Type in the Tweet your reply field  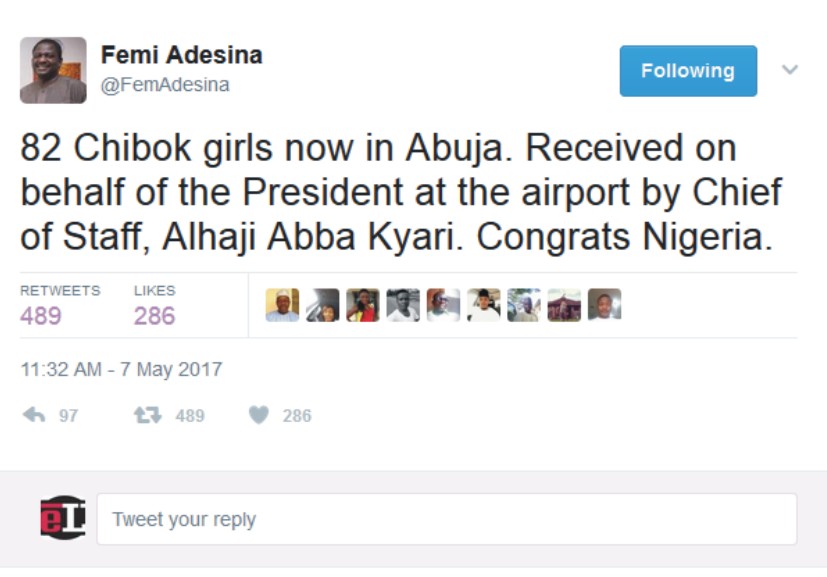tap(446, 519)
